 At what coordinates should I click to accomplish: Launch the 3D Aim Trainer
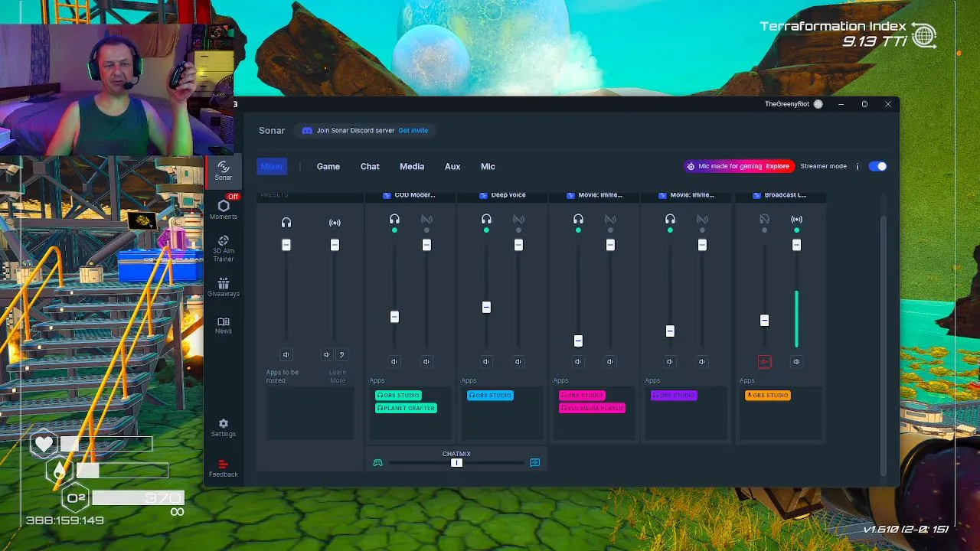coord(223,249)
